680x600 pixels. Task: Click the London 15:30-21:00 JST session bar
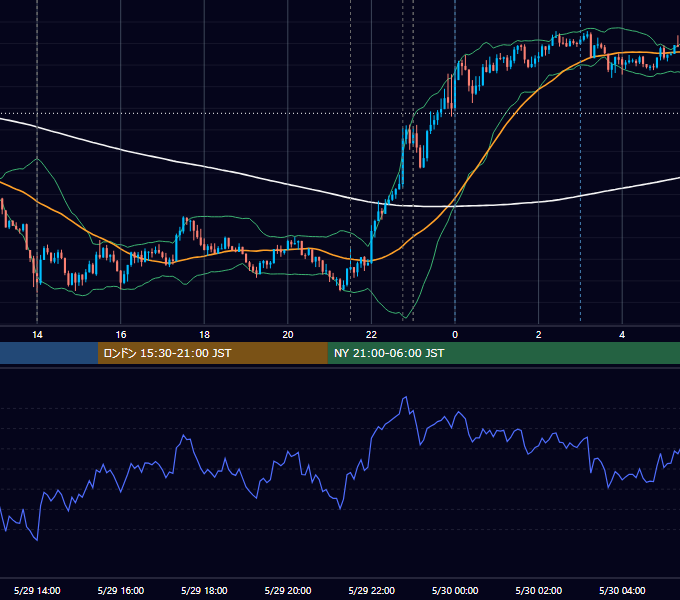[x=212, y=353]
